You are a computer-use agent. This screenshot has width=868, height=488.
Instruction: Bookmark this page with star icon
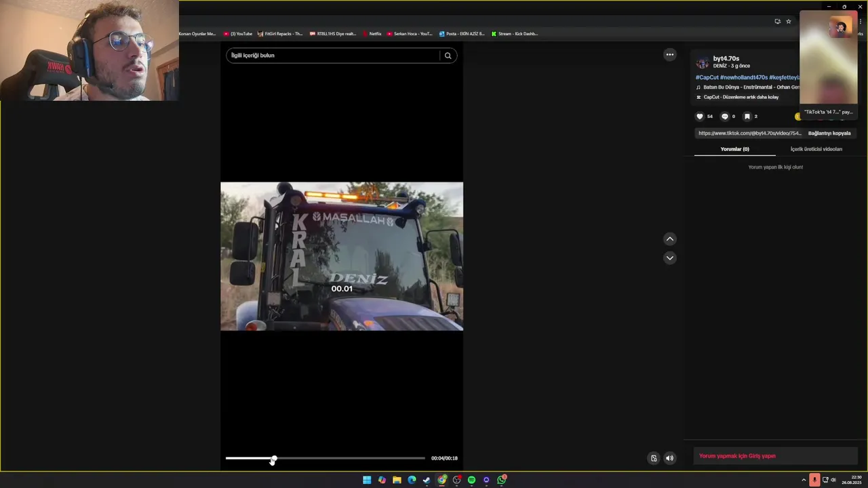(x=789, y=21)
